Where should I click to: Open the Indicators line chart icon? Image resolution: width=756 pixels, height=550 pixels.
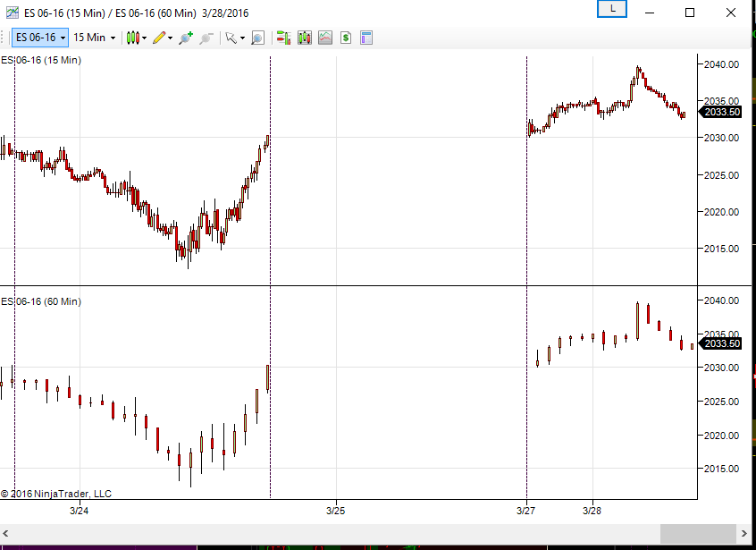[325, 38]
